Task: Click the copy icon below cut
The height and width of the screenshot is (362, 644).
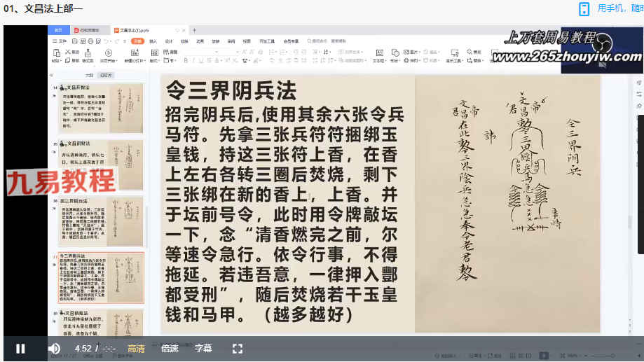Action: coord(68,60)
